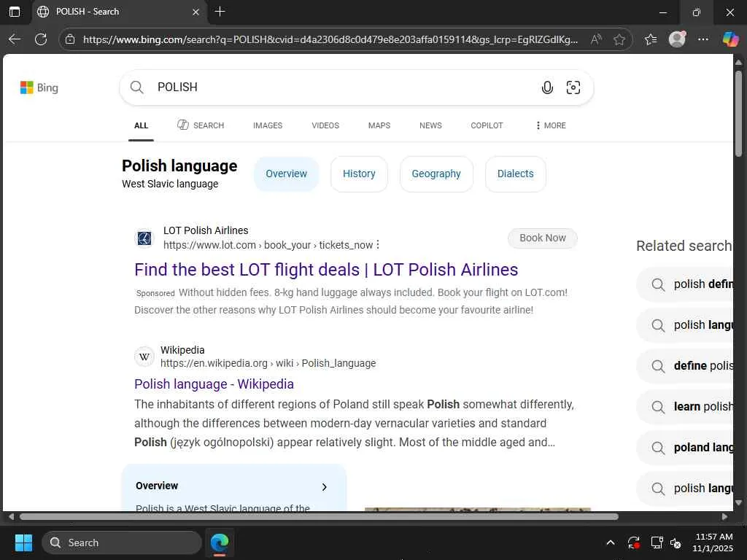The width and height of the screenshot is (747, 560).
Task: Click the vertical scrollbar thumb
Action: (738, 113)
